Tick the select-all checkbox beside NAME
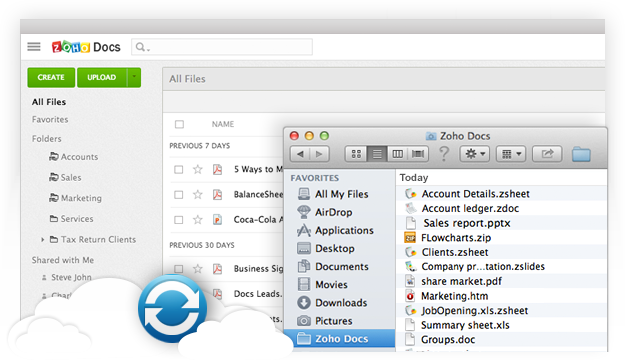 [179, 124]
